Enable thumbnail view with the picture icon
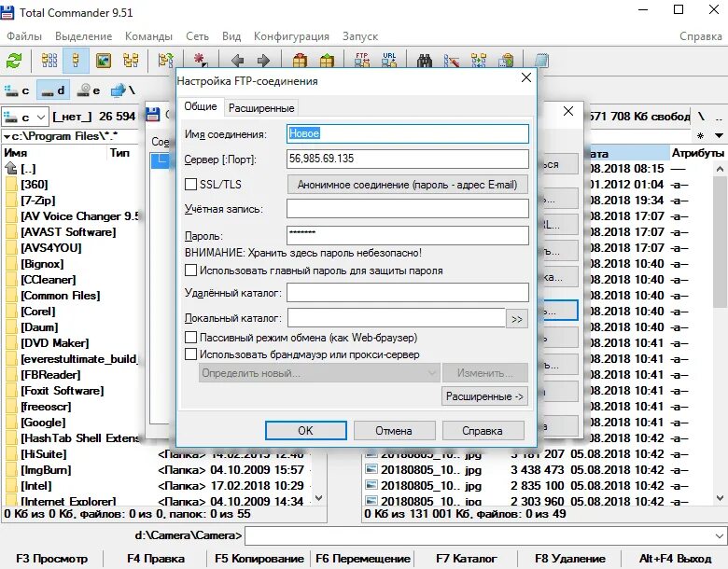 103,61
